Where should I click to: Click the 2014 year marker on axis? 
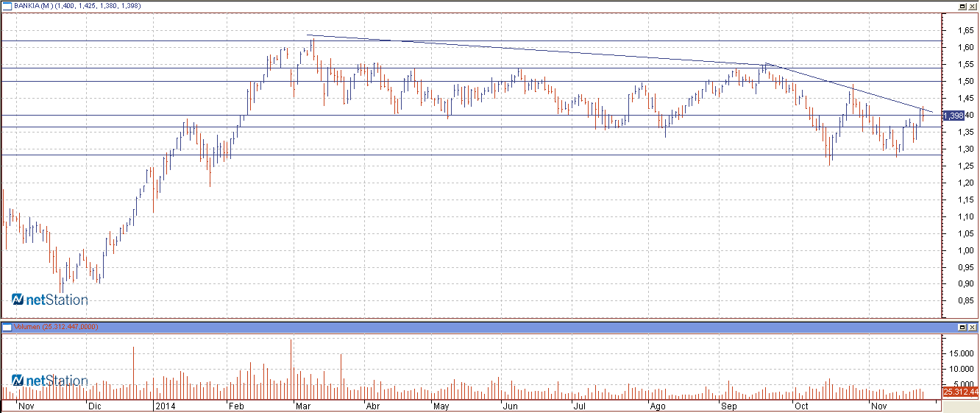[x=166, y=406]
